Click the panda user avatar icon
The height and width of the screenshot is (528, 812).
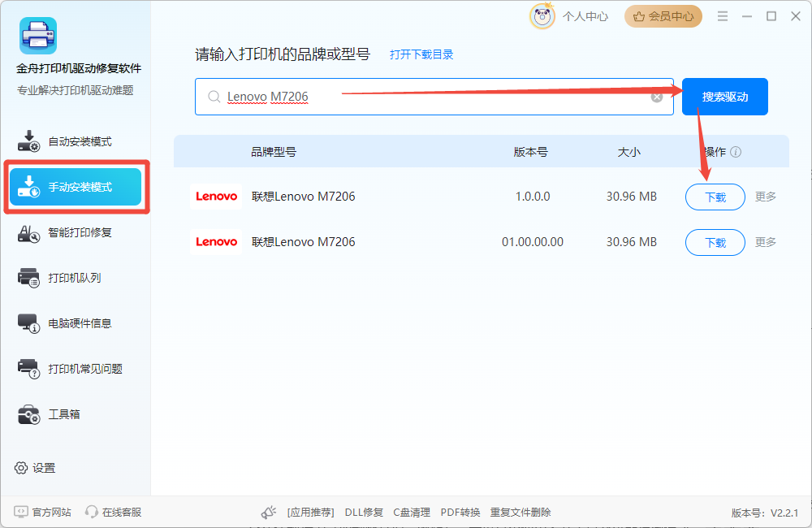(x=542, y=16)
